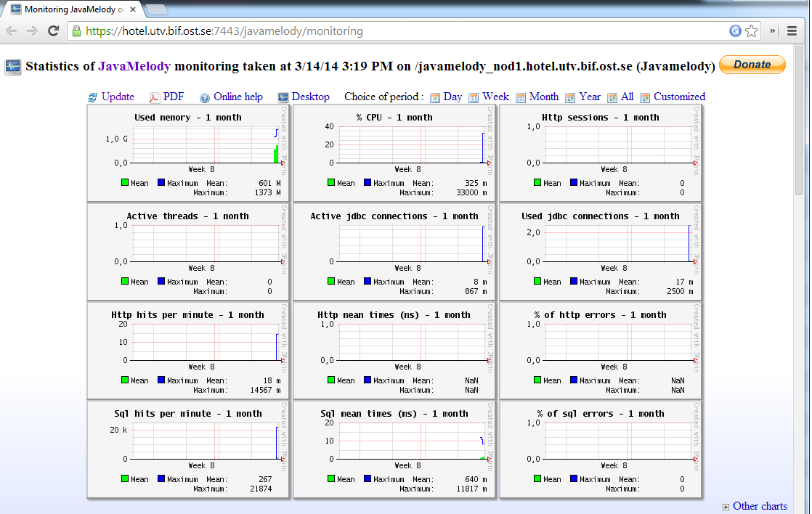This screenshot has height=514, width=812.
Task: Click the browser forward arrow
Action: point(32,31)
